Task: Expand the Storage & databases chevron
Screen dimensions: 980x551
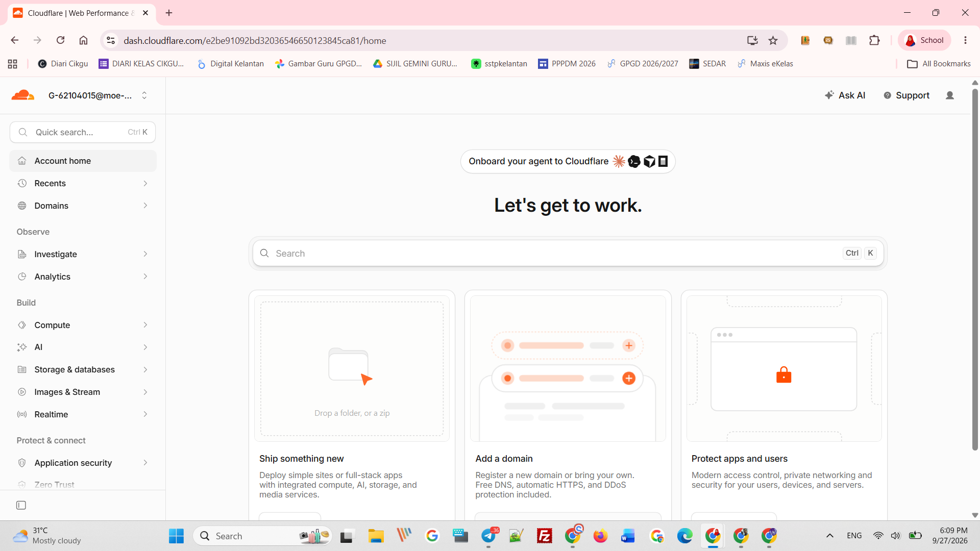Action: (145, 369)
